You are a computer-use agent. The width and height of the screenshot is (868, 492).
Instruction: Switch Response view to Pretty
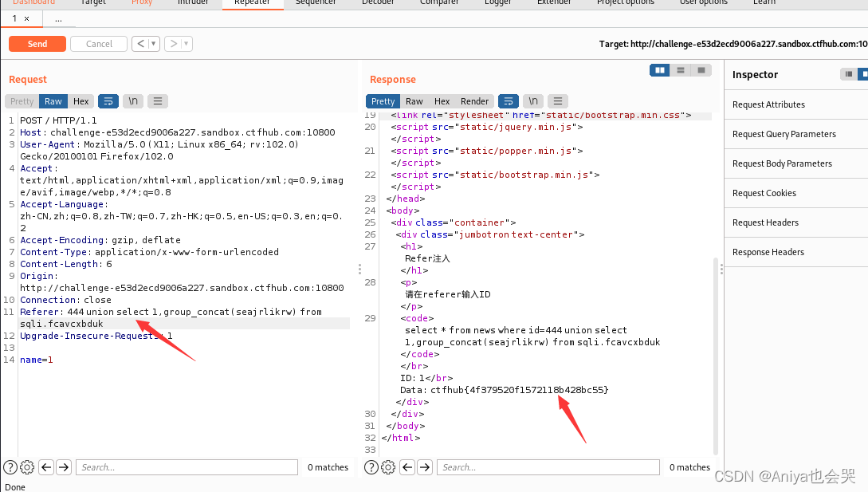click(x=383, y=101)
